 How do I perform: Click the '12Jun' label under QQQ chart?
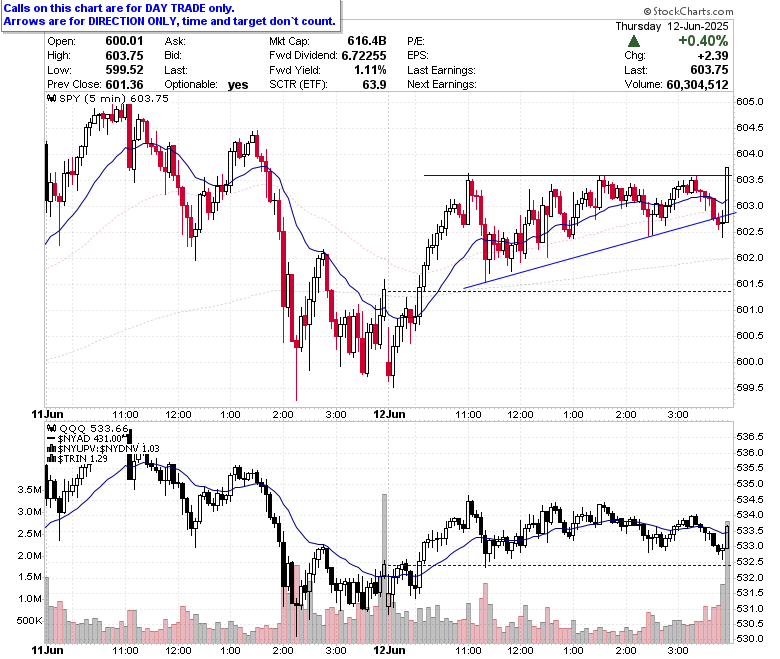coord(389,650)
